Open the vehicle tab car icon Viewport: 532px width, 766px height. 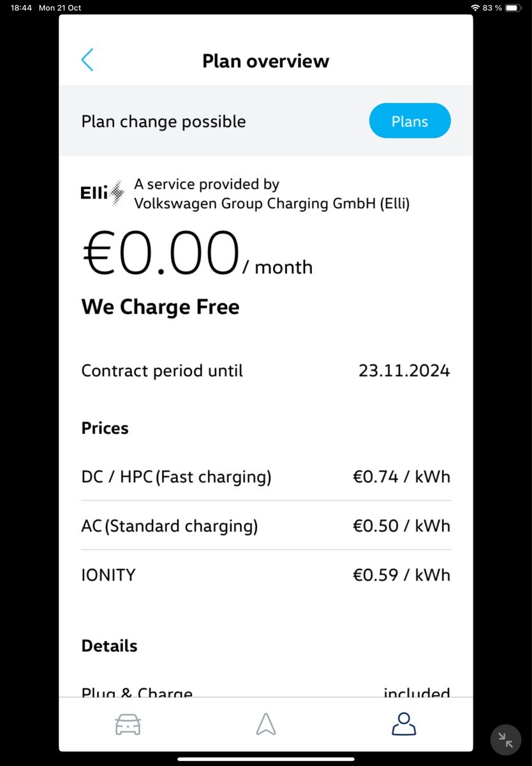[x=128, y=724]
